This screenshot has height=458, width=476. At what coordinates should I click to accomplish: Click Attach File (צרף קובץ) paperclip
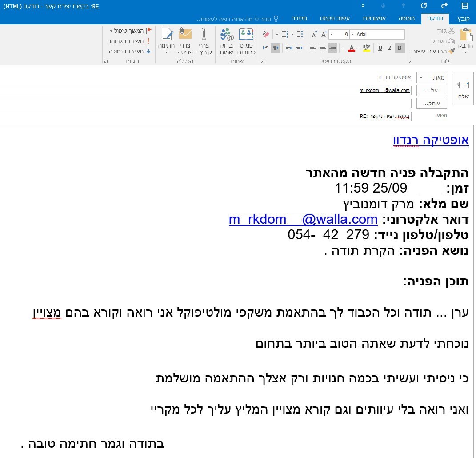pyautogui.click(x=204, y=34)
